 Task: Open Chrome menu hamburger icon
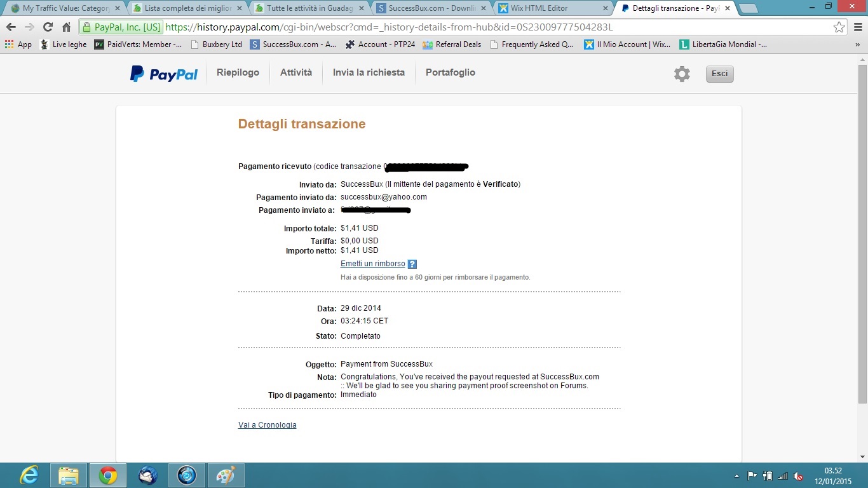click(858, 27)
